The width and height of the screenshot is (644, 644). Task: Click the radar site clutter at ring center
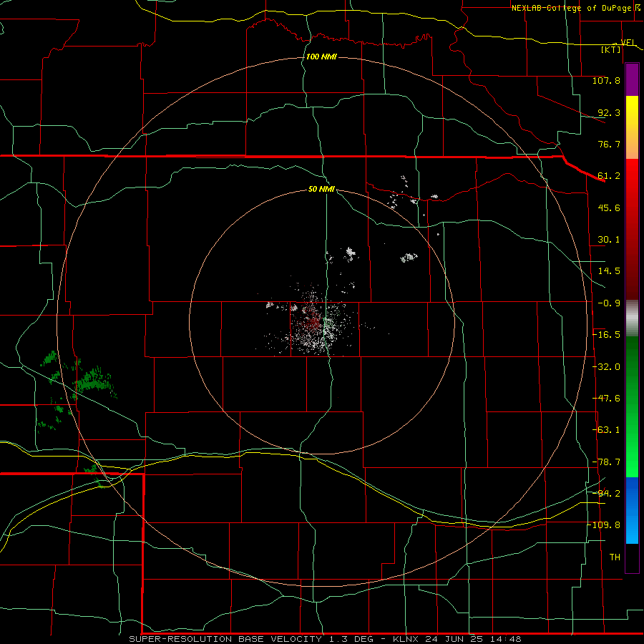[x=316, y=323]
